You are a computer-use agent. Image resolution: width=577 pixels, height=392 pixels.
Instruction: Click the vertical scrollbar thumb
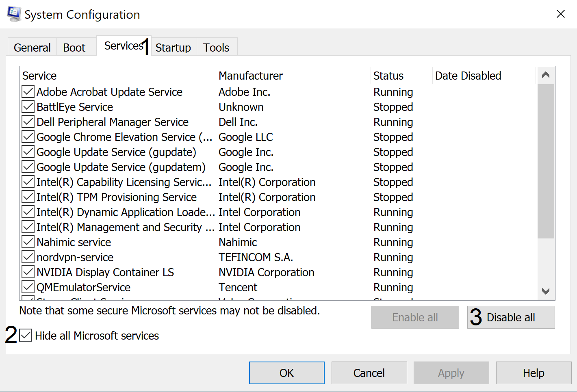point(546,161)
